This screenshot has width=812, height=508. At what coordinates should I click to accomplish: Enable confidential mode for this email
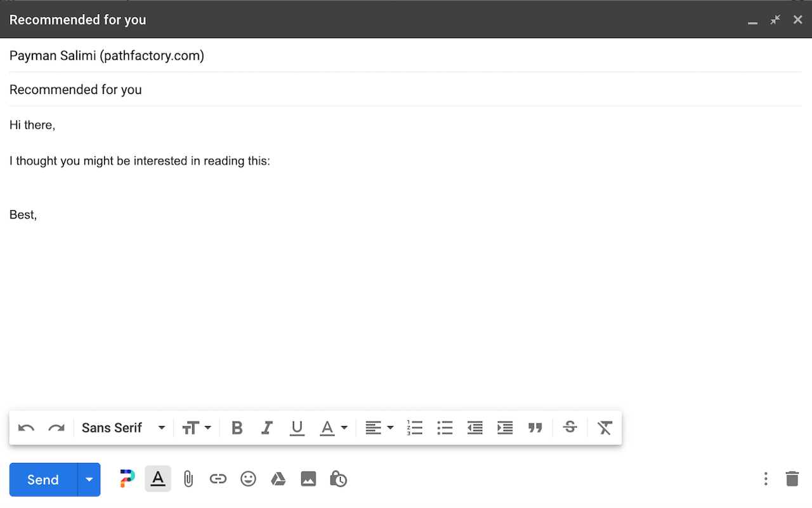tap(338, 479)
